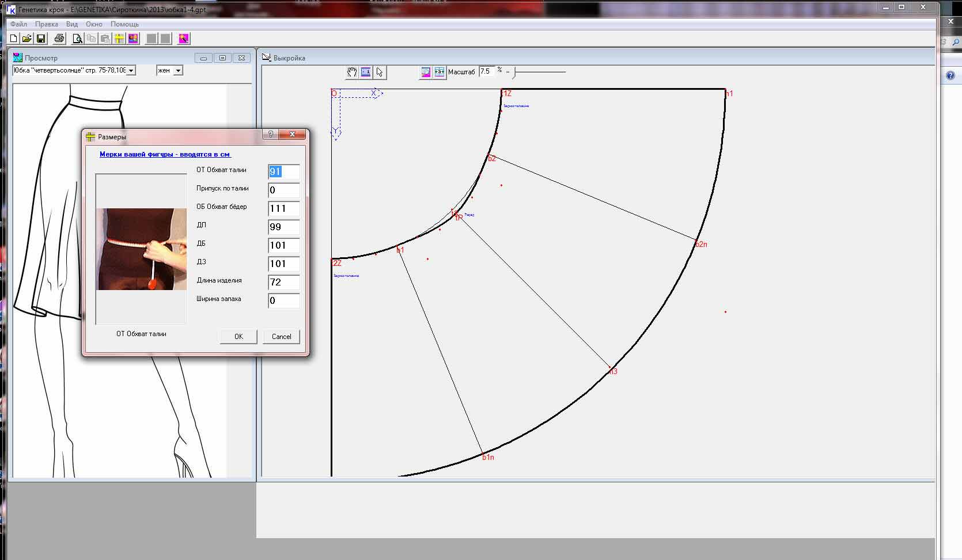
Task: Click the "Мерки вашей фигуры" link
Action: (x=165, y=154)
